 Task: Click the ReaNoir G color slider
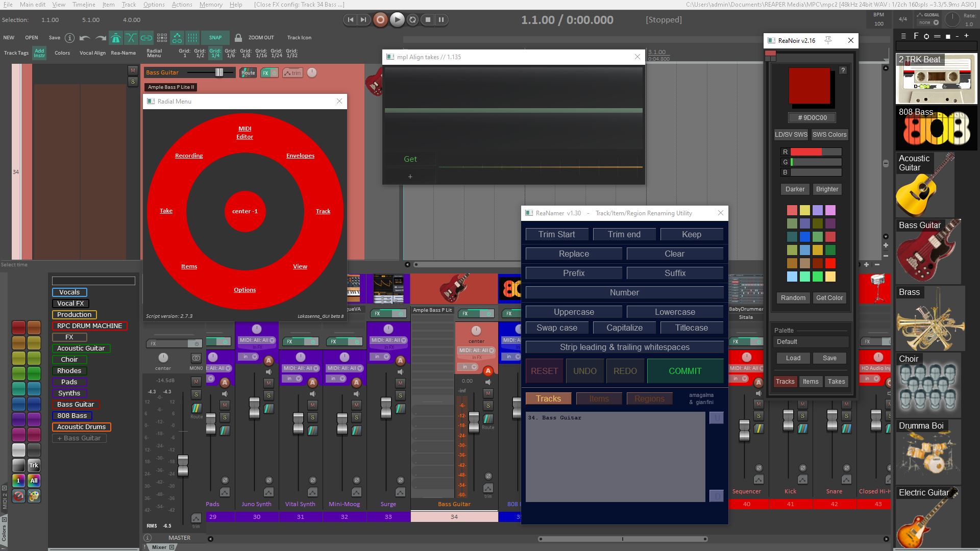[x=816, y=162]
